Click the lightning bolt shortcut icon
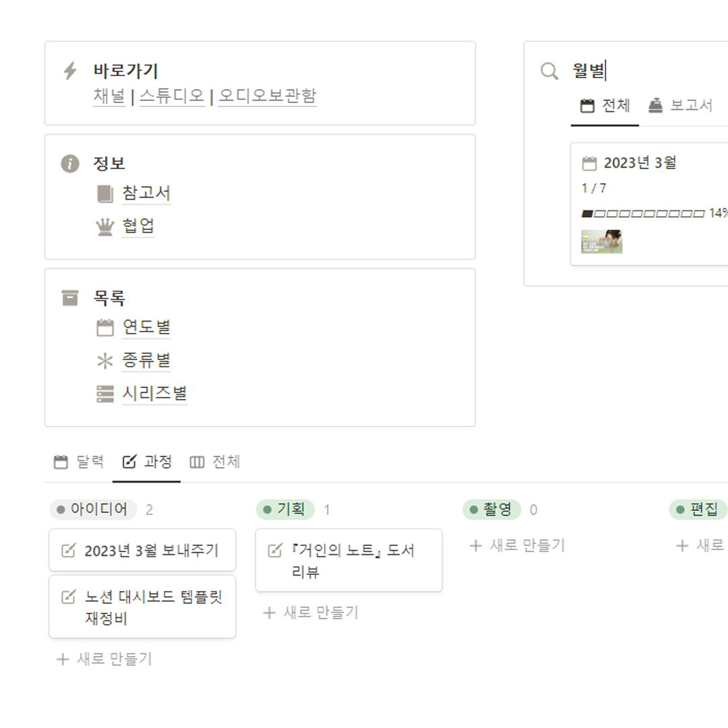This screenshot has width=728, height=728. (x=70, y=71)
